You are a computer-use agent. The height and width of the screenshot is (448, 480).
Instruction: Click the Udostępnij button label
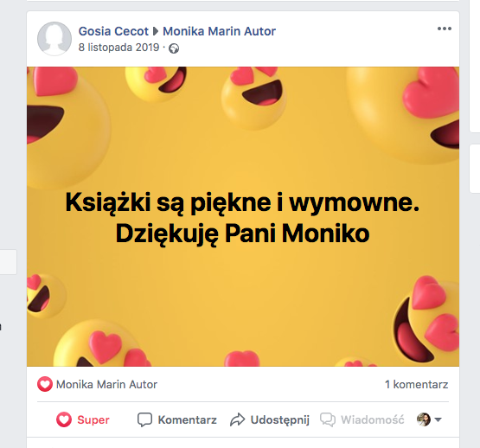coord(280,420)
